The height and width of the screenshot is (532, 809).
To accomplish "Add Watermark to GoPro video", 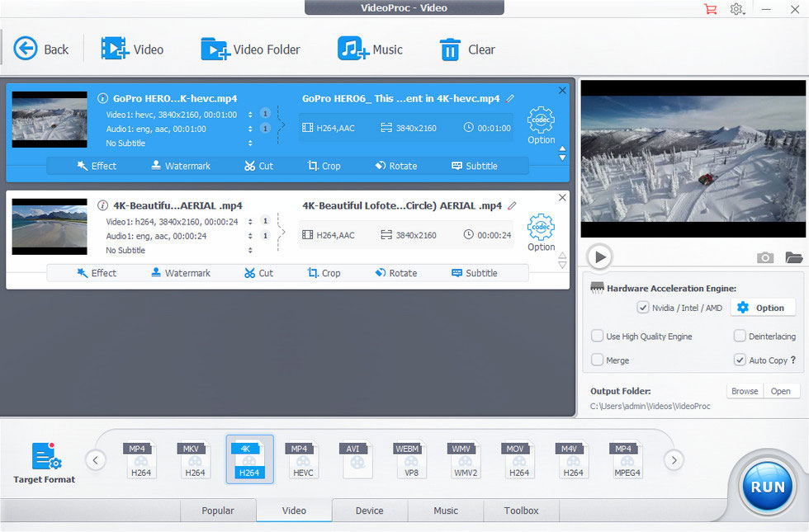I will pos(181,166).
